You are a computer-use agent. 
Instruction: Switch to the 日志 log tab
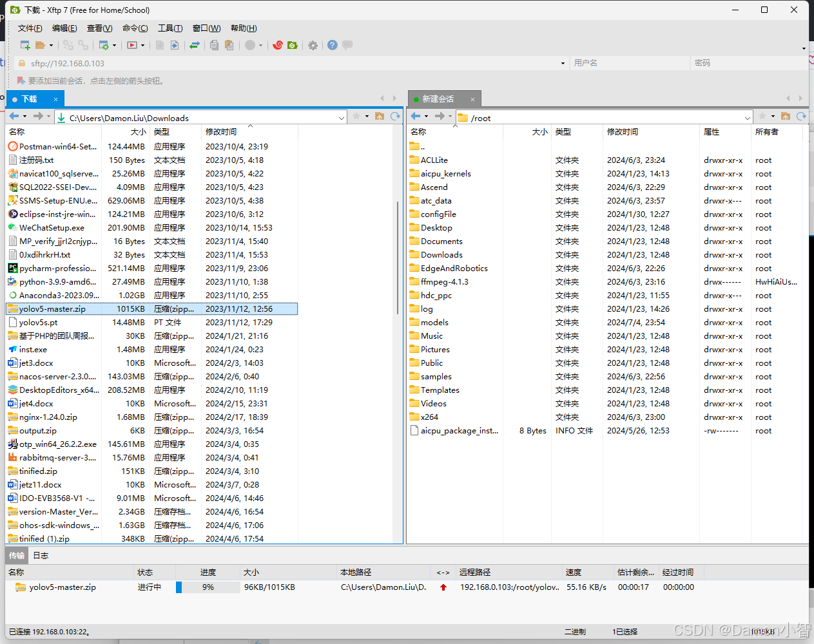tap(41, 555)
